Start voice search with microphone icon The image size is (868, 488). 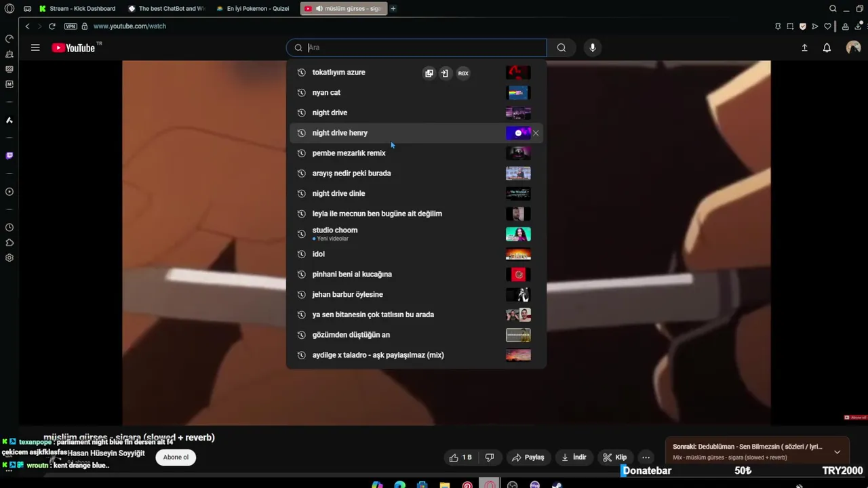[593, 47]
